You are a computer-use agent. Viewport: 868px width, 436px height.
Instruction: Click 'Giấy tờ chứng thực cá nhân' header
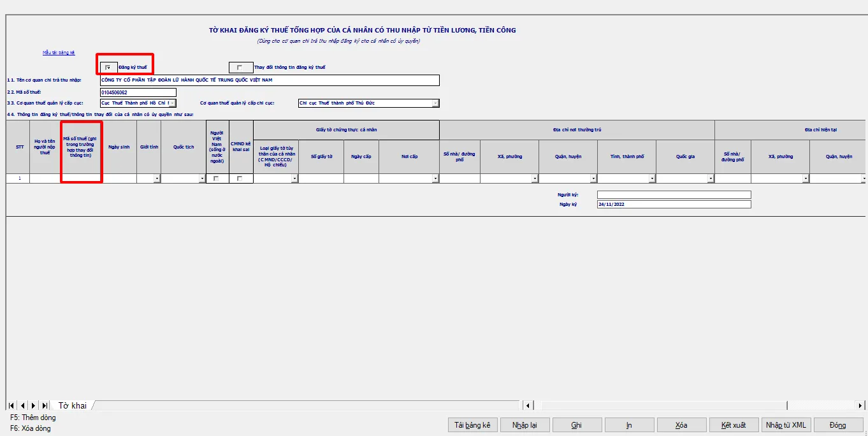[346, 129]
